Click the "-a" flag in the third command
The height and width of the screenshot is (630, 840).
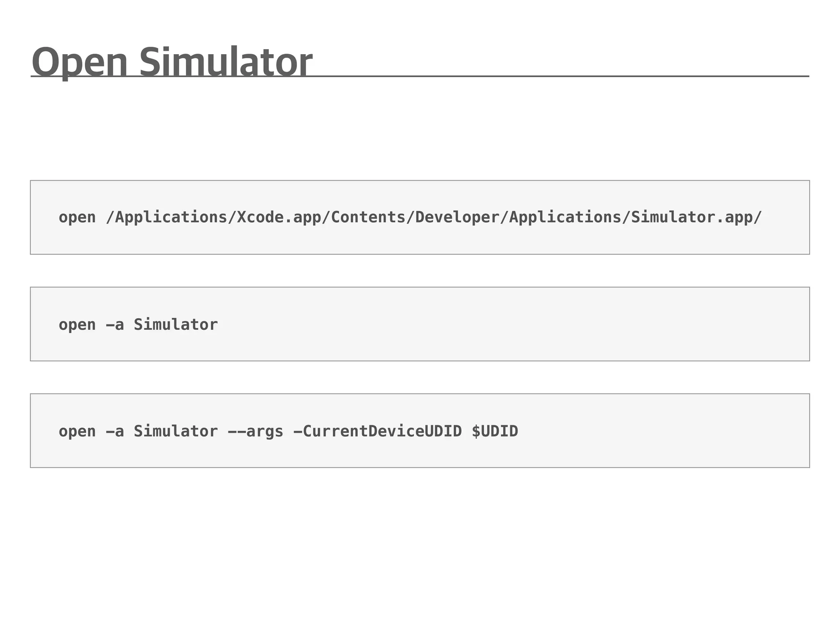pyautogui.click(x=115, y=431)
